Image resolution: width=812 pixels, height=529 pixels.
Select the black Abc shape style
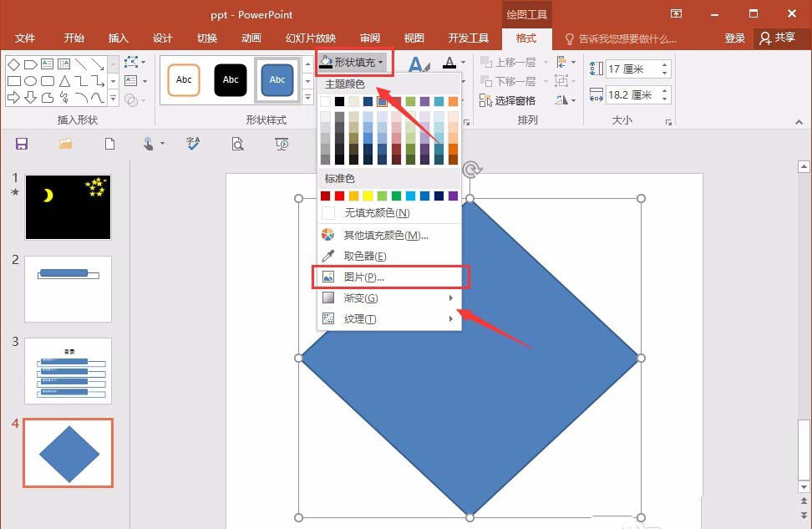pyautogui.click(x=231, y=80)
